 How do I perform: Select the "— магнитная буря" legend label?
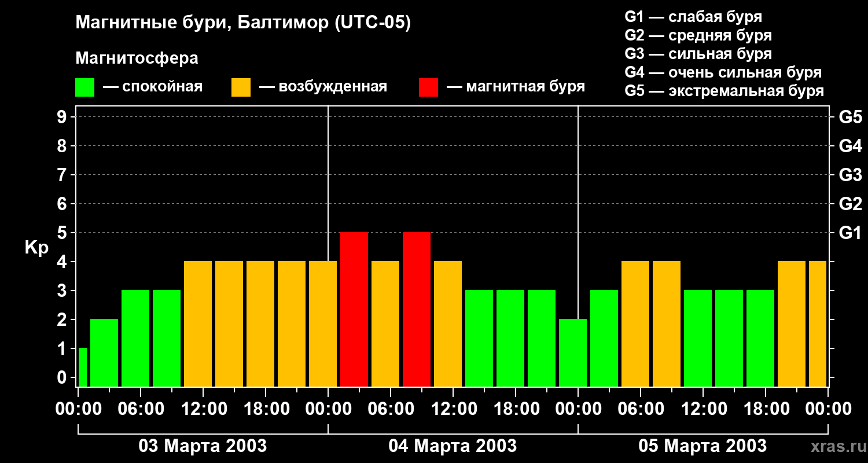[x=516, y=87]
